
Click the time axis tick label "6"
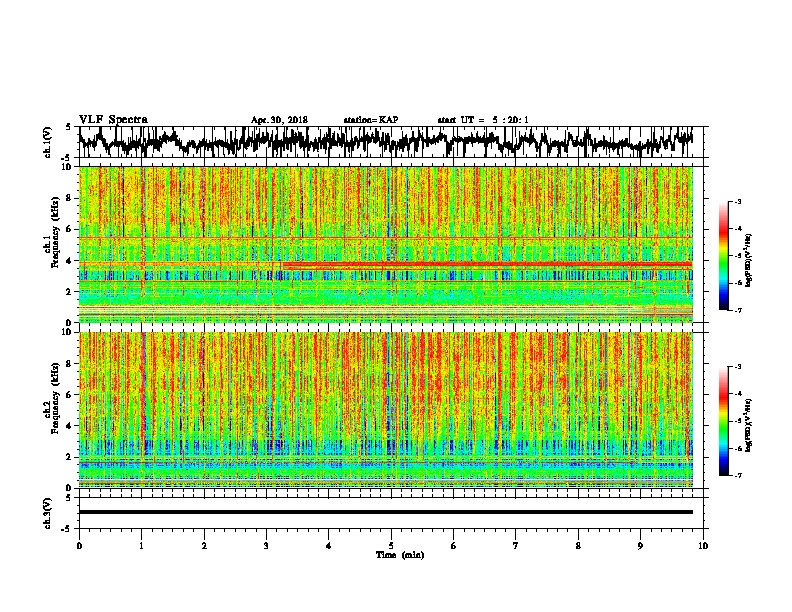click(x=453, y=546)
